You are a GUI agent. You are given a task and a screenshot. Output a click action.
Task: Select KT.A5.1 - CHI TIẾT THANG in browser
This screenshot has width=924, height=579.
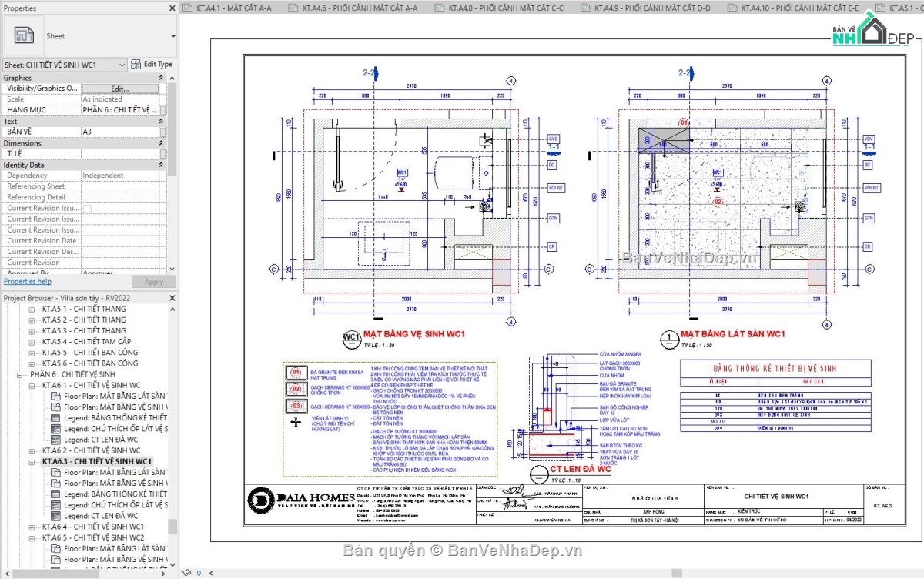point(84,309)
